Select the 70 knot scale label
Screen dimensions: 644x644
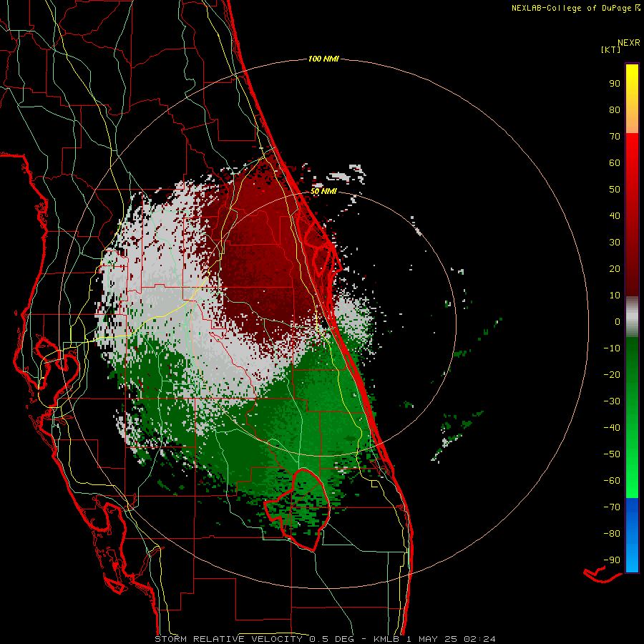(x=615, y=137)
